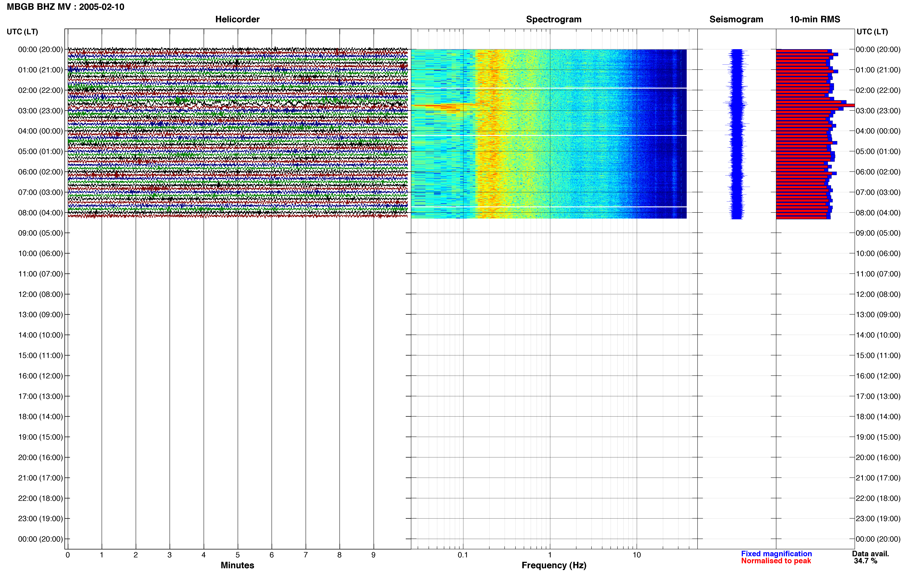
Task: Select the red 'Normalised to peak' legend text
Action: click(776, 561)
